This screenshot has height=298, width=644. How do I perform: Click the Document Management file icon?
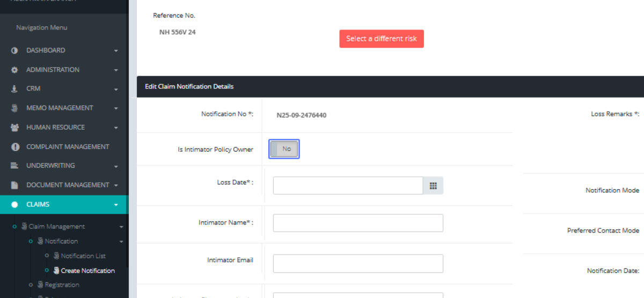(15, 185)
